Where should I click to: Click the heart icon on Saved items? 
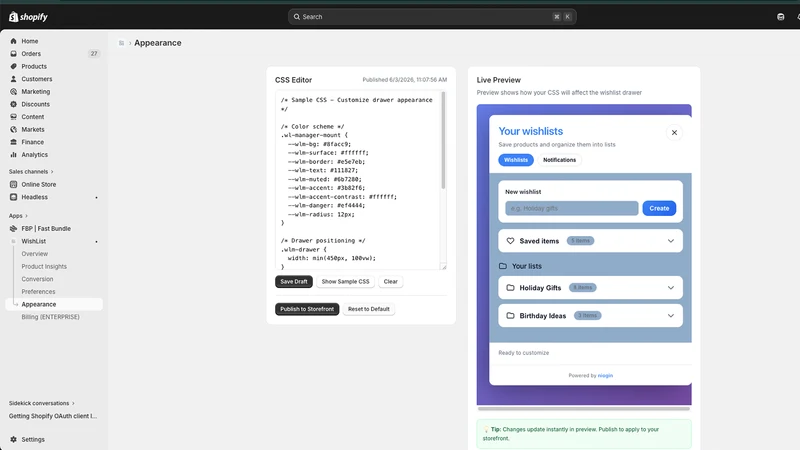[510, 241]
